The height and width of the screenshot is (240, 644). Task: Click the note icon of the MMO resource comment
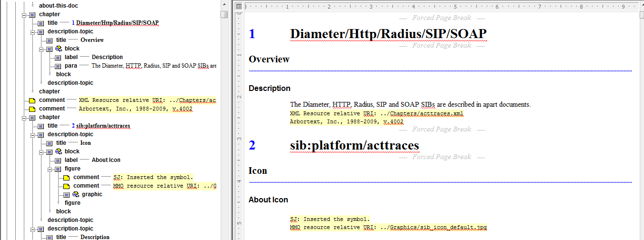point(67,186)
